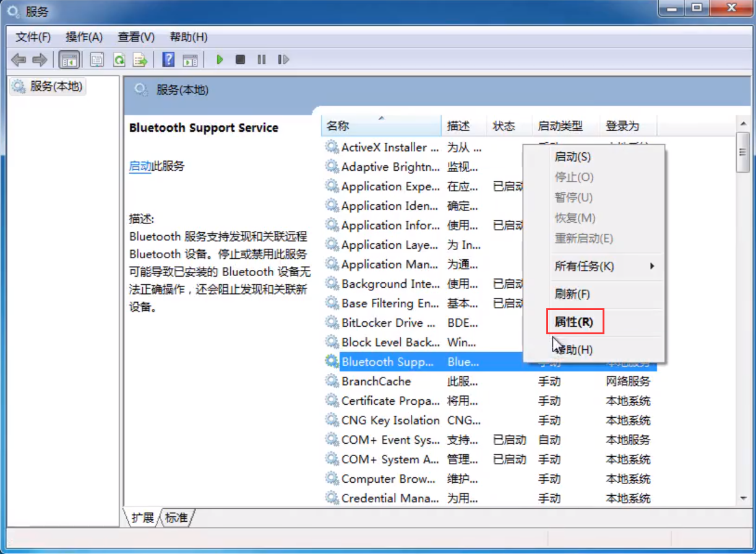Viewport: 756px width, 554px height.
Task: Choose 启动(S) from the context menu
Action: click(572, 157)
